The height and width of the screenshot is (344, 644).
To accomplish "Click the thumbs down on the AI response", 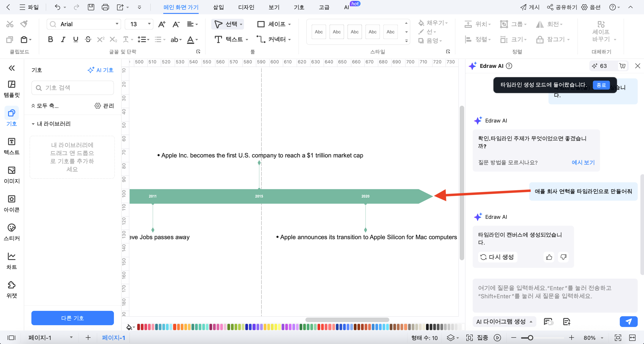I will tap(563, 257).
